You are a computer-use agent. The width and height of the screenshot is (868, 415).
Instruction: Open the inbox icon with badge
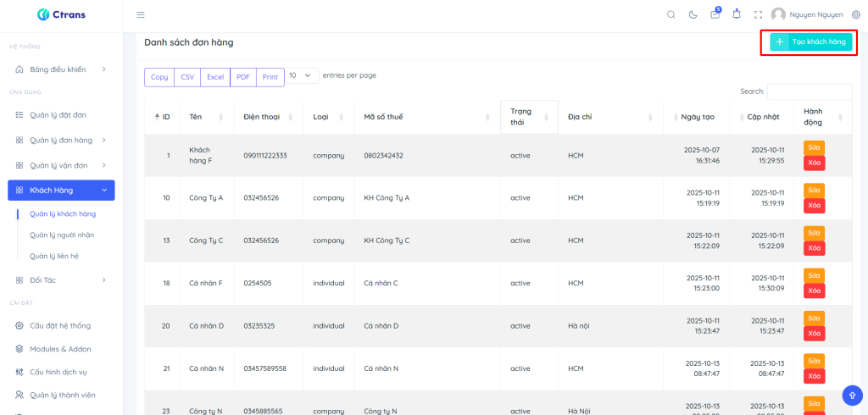click(x=715, y=14)
